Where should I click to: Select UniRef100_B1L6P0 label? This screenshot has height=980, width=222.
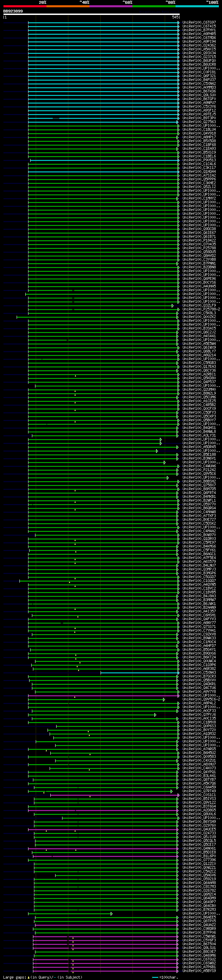[199, 856]
